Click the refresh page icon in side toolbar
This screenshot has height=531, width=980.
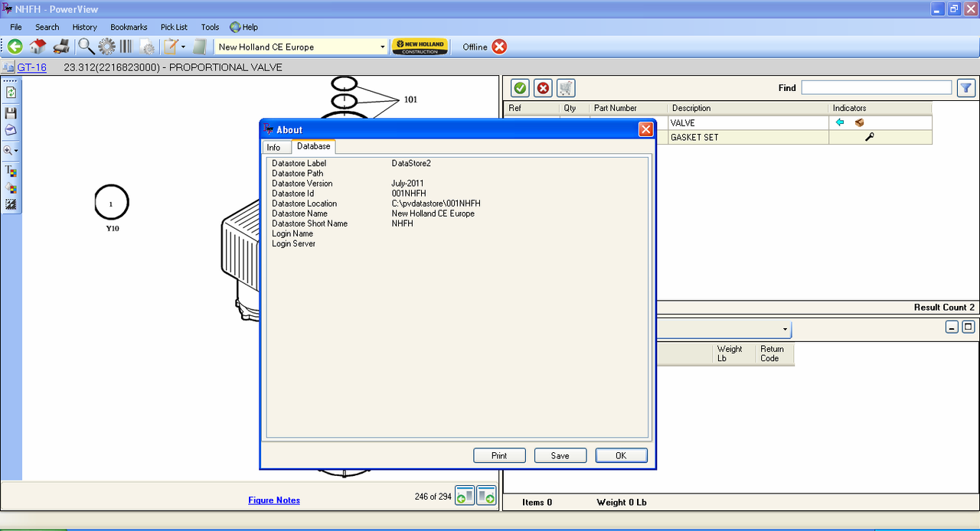11,93
